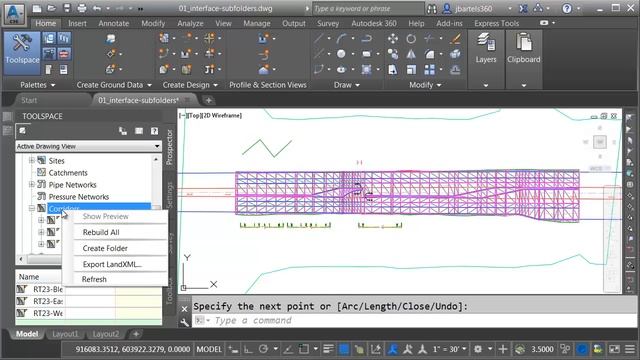Viewport: 640px width, 360px height.
Task: Click the command line wrench customize icon
Action: click(184, 322)
